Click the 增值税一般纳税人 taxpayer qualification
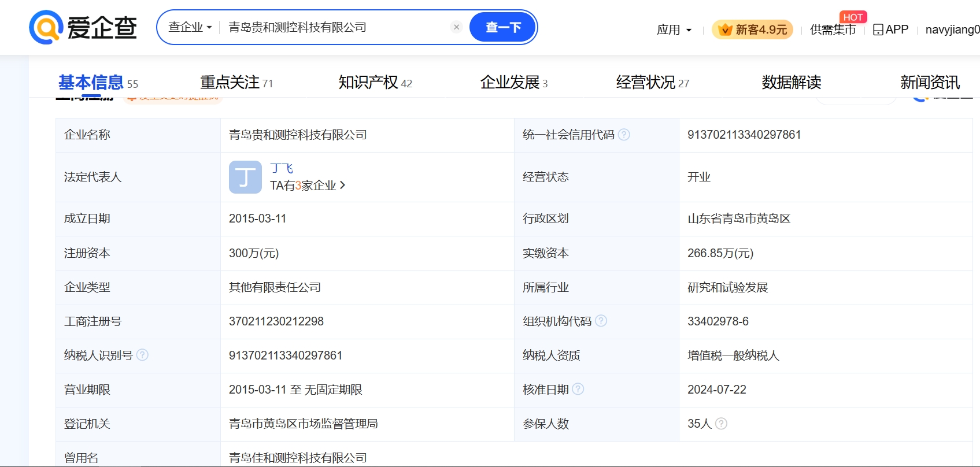 coord(733,355)
